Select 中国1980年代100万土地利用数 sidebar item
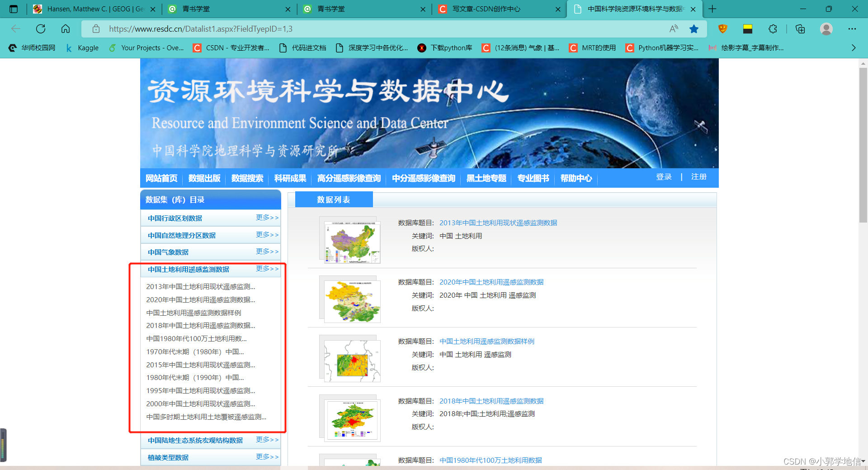 point(196,339)
